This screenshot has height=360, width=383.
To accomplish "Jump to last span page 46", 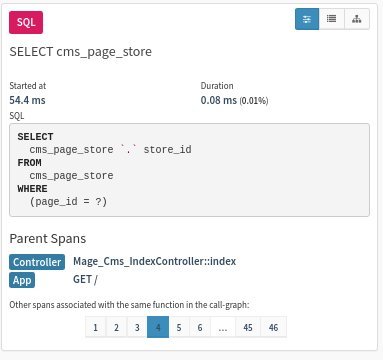I will click(x=273, y=327).
